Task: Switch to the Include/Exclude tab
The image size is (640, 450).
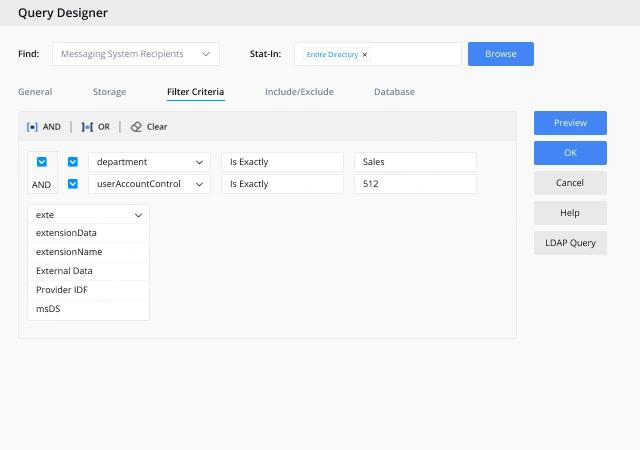Action: click(299, 92)
